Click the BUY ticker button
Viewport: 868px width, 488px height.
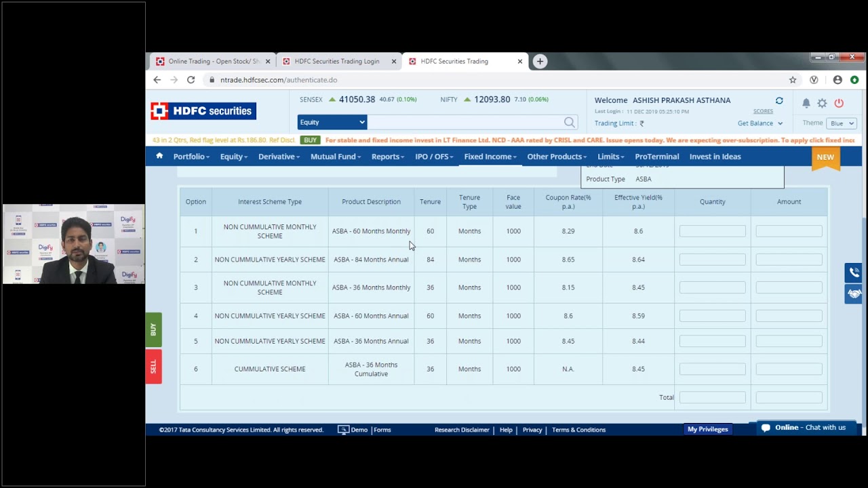(x=311, y=140)
